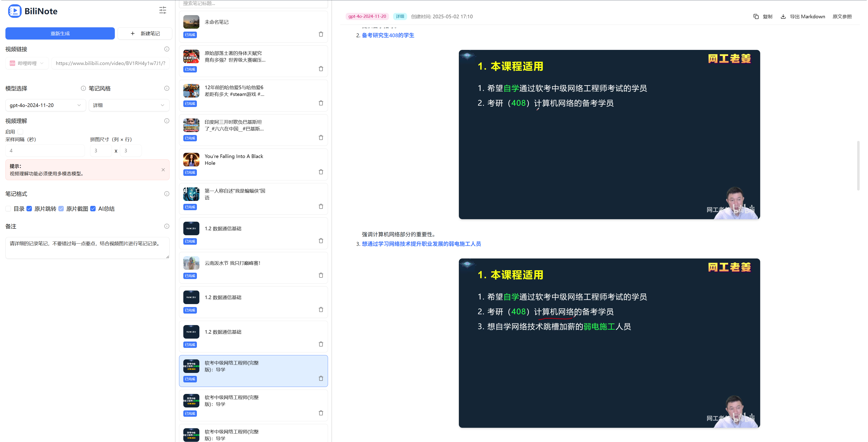
Task: Dismiss the 提示 warning with the X icon
Action: tap(163, 170)
